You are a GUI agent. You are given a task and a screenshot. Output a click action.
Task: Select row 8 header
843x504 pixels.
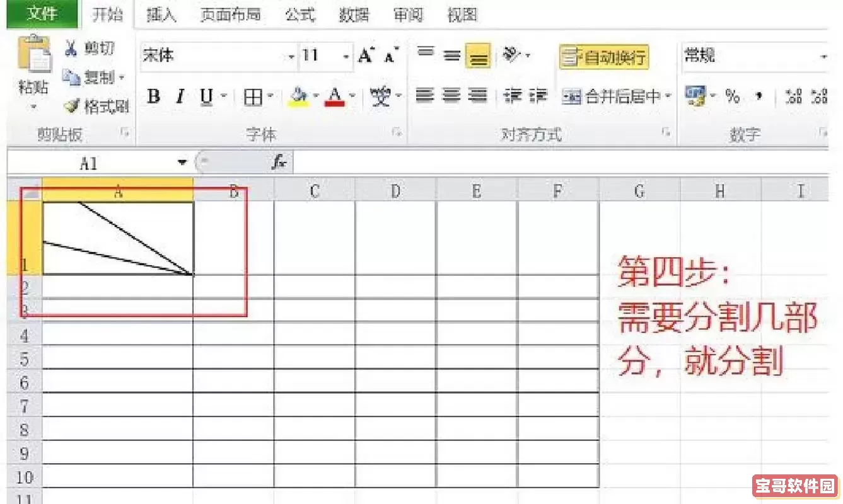point(24,430)
